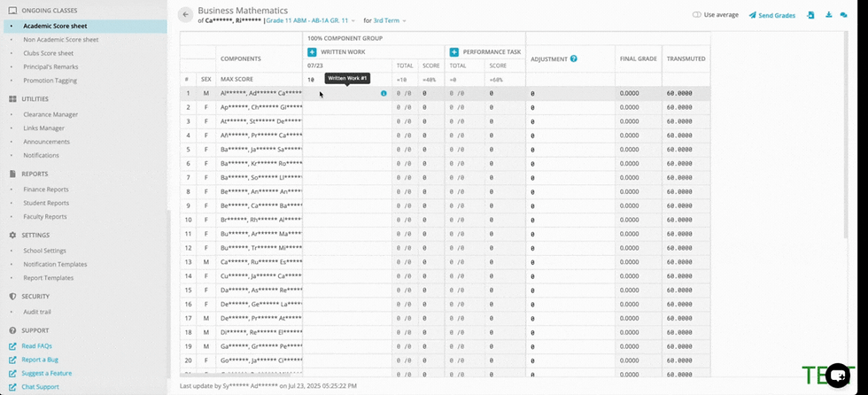Open the Adjustment help question mark
Viewport: 868px width, 395px height.
point(574,58)
